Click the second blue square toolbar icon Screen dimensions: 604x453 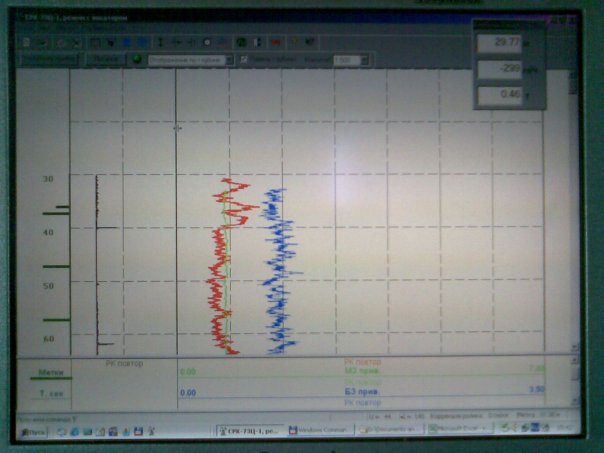[141, 43]
